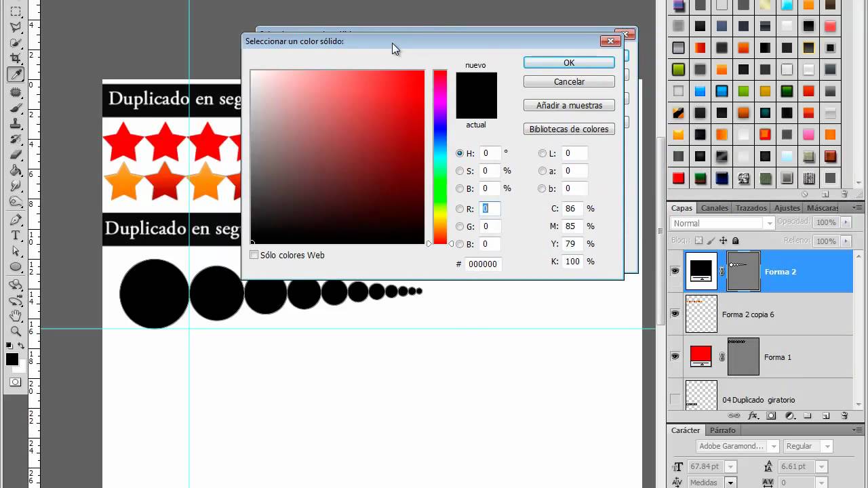Click the foreground color swatch in toolbar
Image resolution: width=868 pixels, height=488 pixels.
(x=12, y=359)
